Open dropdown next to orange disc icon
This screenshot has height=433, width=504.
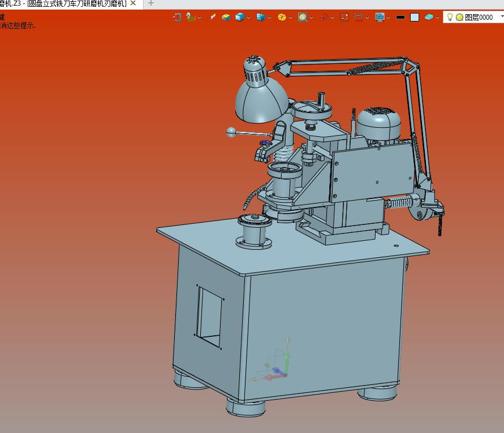[291, 18]
